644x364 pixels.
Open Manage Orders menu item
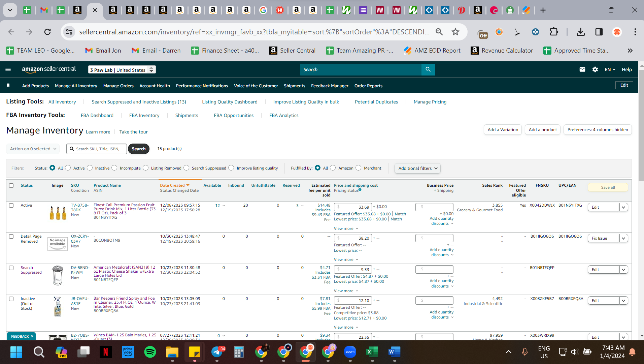[118, 86]
